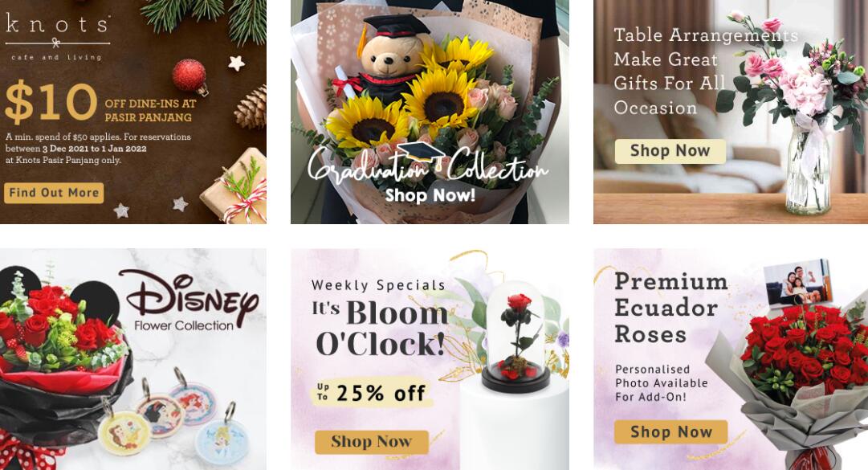Click the $10 off dine-ins text
Screen dimensions: 868x470
tap(100, 102)
